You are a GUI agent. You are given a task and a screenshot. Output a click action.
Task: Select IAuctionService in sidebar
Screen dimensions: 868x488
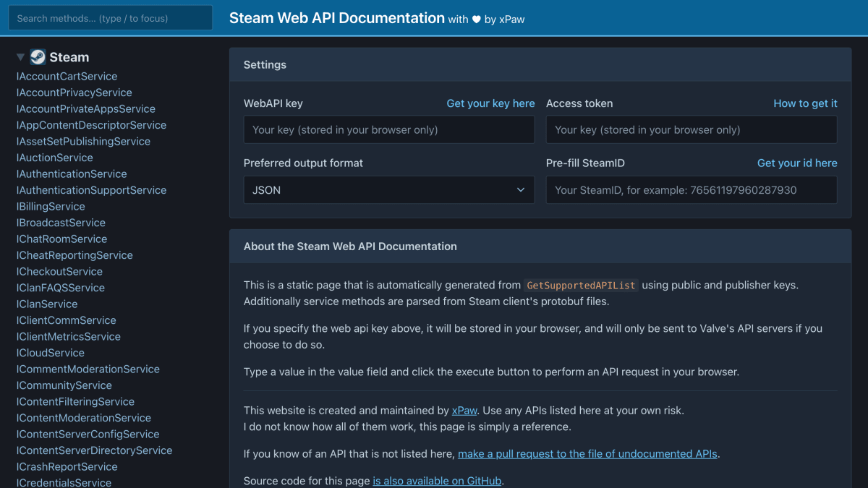click(54, 158)
